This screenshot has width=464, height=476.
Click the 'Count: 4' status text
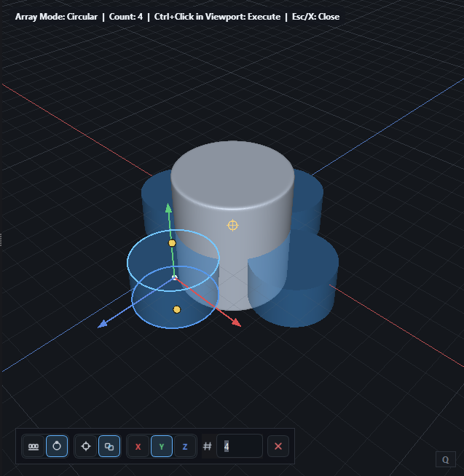(126, 17)
